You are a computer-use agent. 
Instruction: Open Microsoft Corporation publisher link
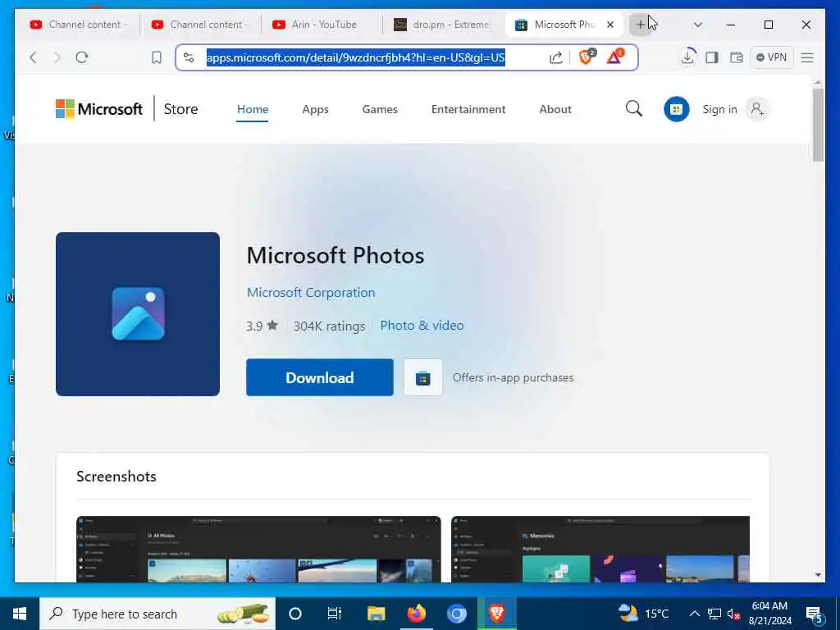tap(311, 293)
